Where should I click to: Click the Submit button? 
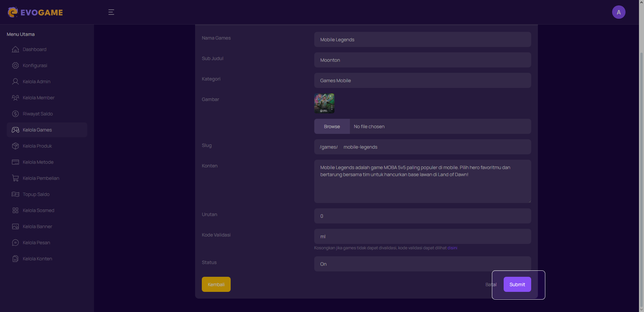(x=517, y=284)
